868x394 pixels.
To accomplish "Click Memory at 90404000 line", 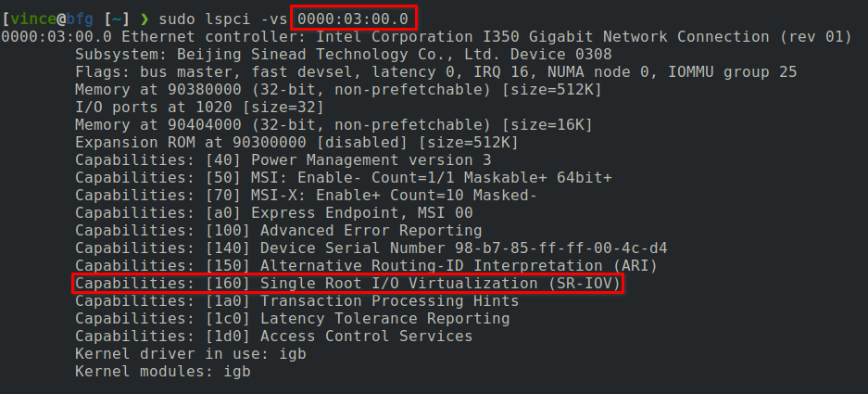I will (x=333, y=125).
